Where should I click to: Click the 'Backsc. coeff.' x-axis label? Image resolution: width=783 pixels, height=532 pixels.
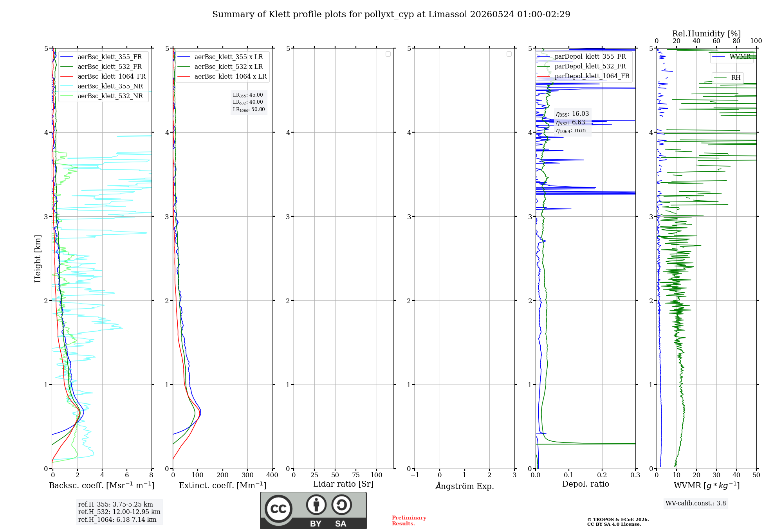[102, 485]
